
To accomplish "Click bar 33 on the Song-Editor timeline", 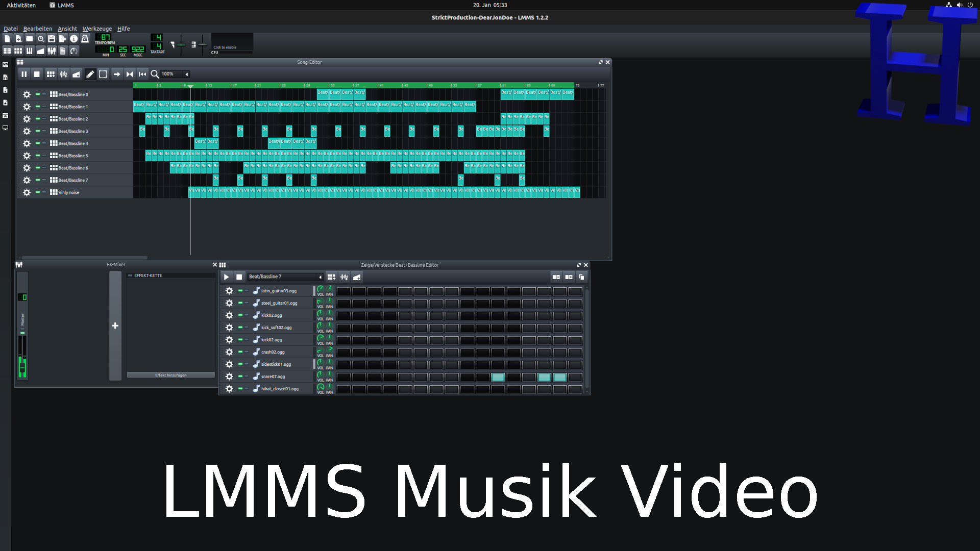I will (x=332, y=85).
